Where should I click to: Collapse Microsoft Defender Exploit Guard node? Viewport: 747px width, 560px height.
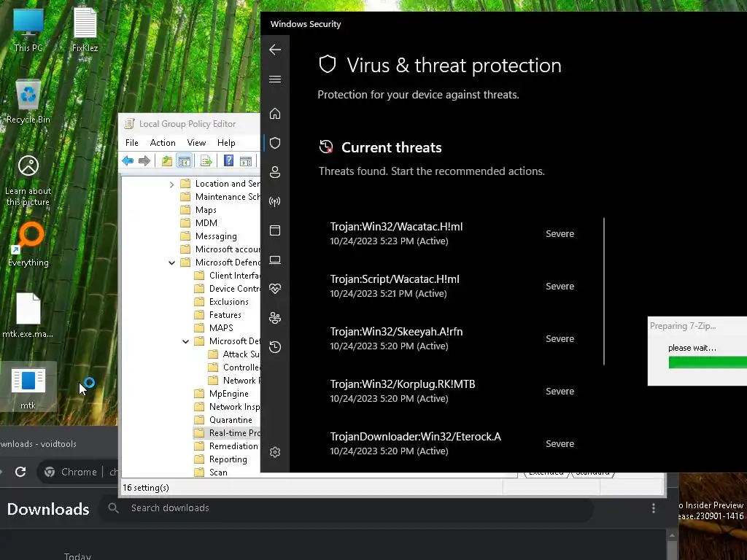pyautogui.click(x=186, y=341)
